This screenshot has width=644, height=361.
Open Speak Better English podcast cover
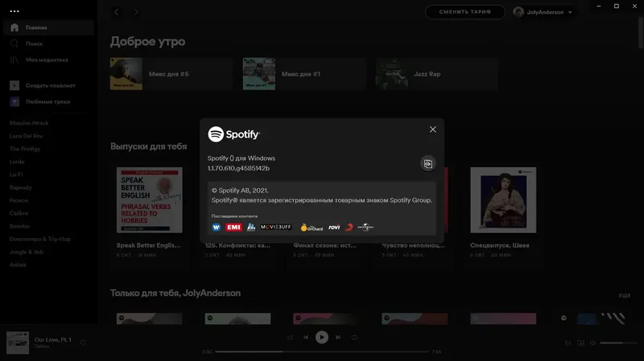click(x=150, y=200)
